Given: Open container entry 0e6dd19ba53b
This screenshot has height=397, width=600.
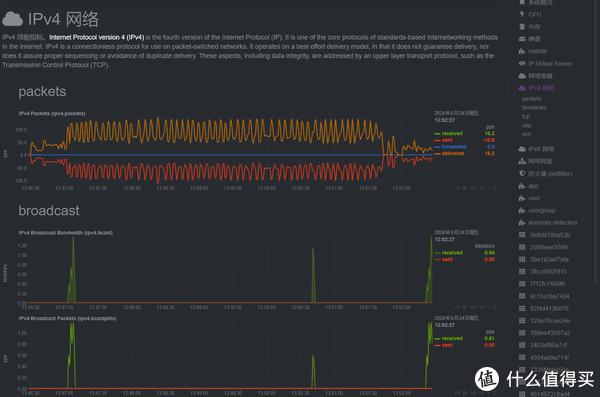Looking at the screenshot, I should pos(550,235).
